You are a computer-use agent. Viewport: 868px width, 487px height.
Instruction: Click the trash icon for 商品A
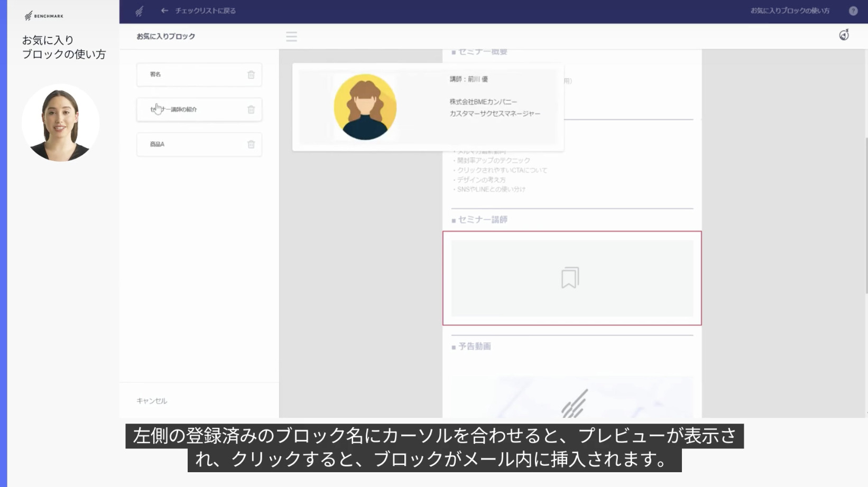(251, 145)
